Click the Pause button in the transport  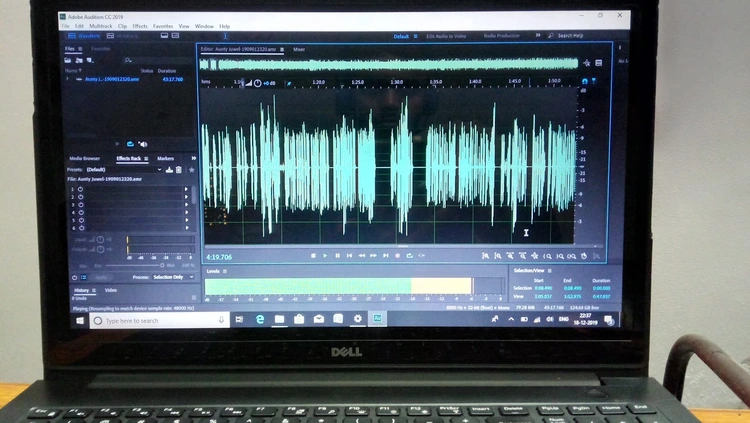coord(337,256)
